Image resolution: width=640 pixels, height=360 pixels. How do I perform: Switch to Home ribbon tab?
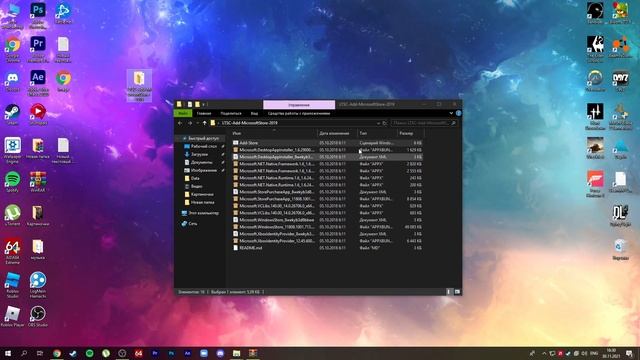pos(204,113)
